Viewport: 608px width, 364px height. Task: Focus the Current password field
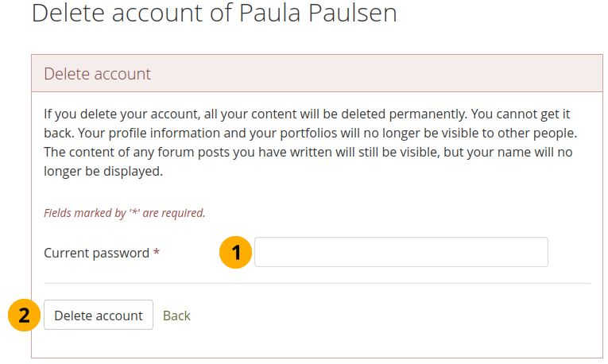[x=401, y=252]
